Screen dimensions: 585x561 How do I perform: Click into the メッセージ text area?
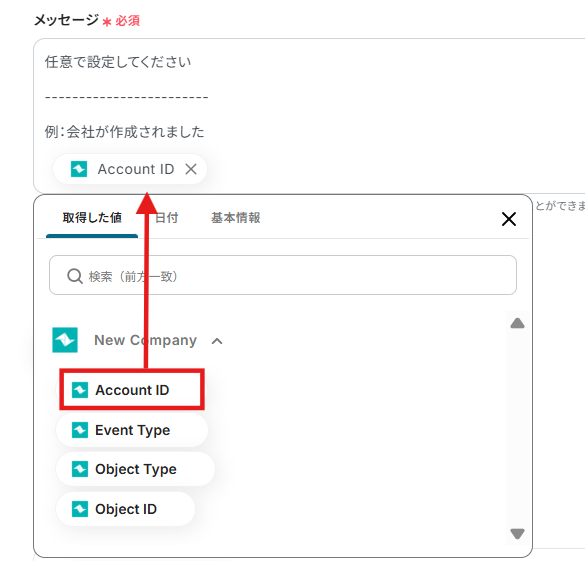pyautogui.click(x=309, y=116)
